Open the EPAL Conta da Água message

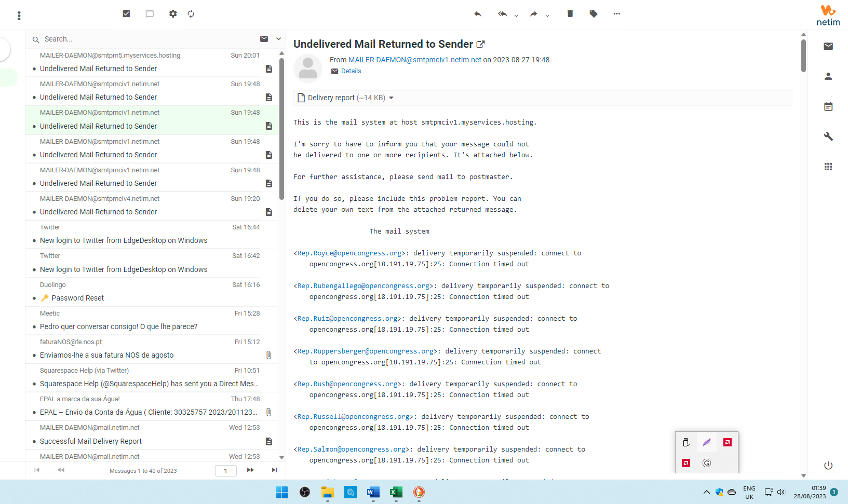coord(152,406)
